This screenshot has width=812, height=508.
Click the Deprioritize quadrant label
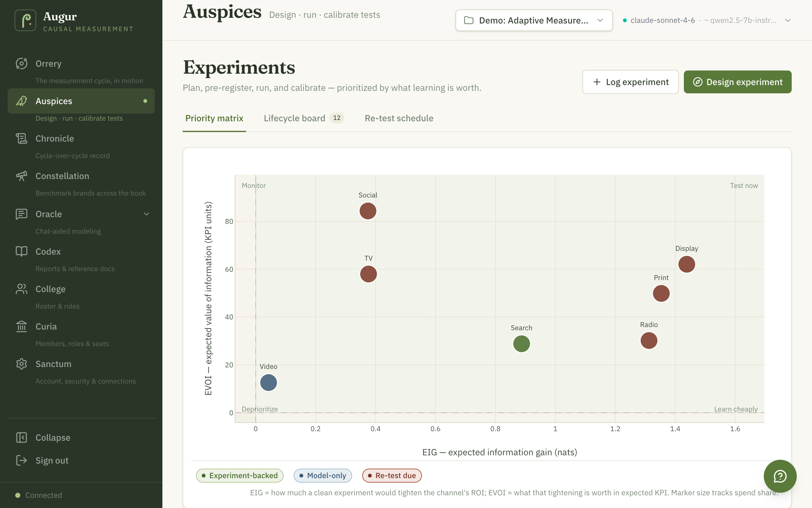260,409
